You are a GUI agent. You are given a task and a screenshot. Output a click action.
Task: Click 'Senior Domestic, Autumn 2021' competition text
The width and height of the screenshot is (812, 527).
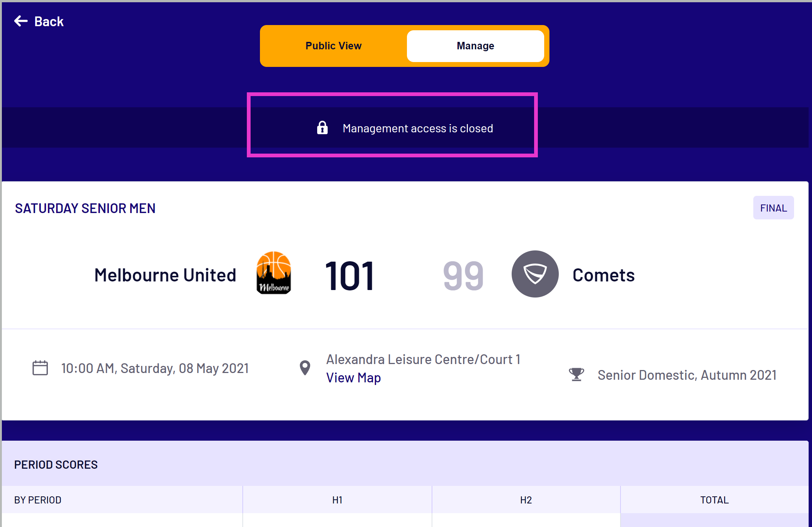click(x=687, y=375)
